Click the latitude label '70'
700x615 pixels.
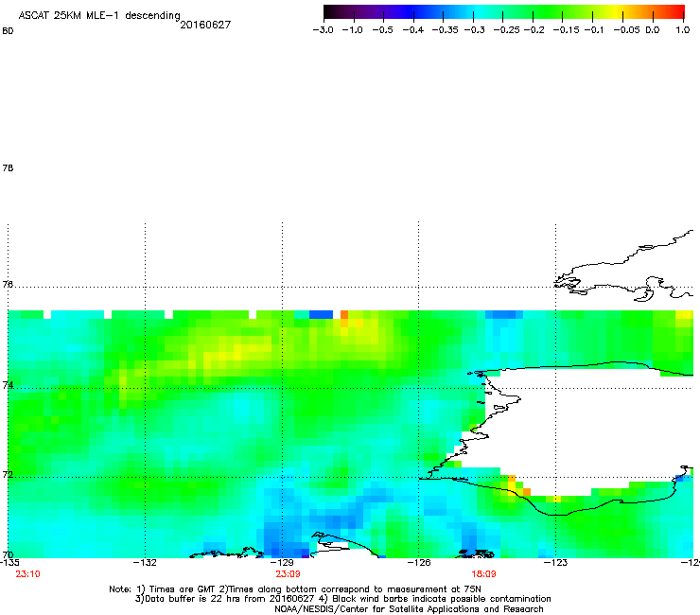[x=8, y=555]
